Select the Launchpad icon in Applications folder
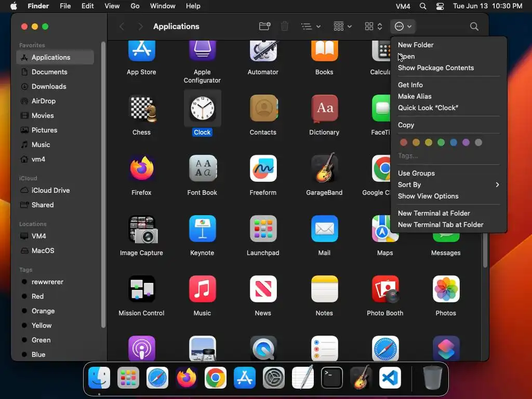 click(263, 229)
